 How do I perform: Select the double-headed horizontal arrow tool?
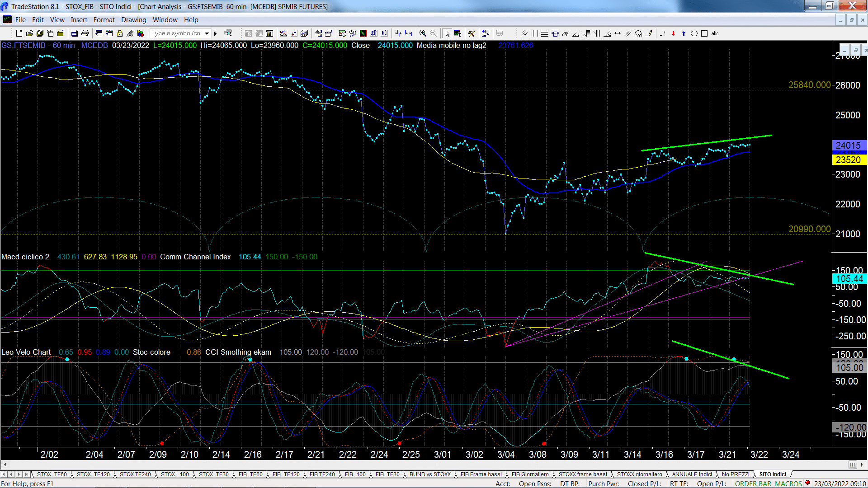pyautogui.click(x=618, y=33)
